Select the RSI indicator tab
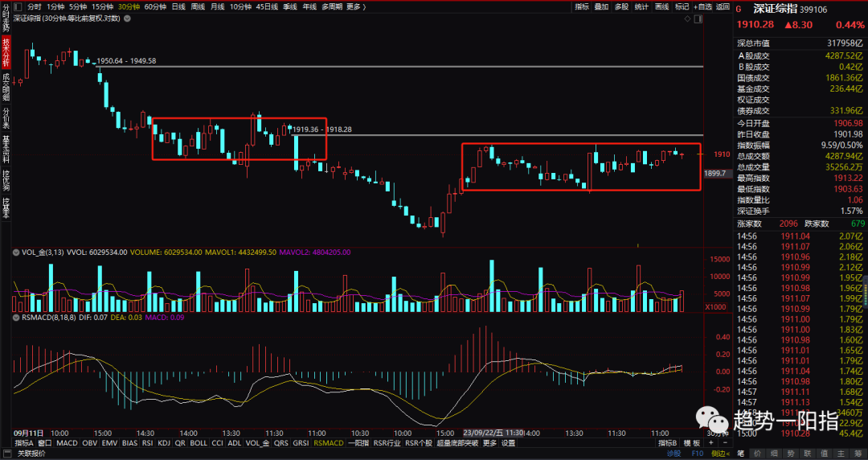This screenshot has height=460, width=868. pyautogui.click(x=147, y=443)
